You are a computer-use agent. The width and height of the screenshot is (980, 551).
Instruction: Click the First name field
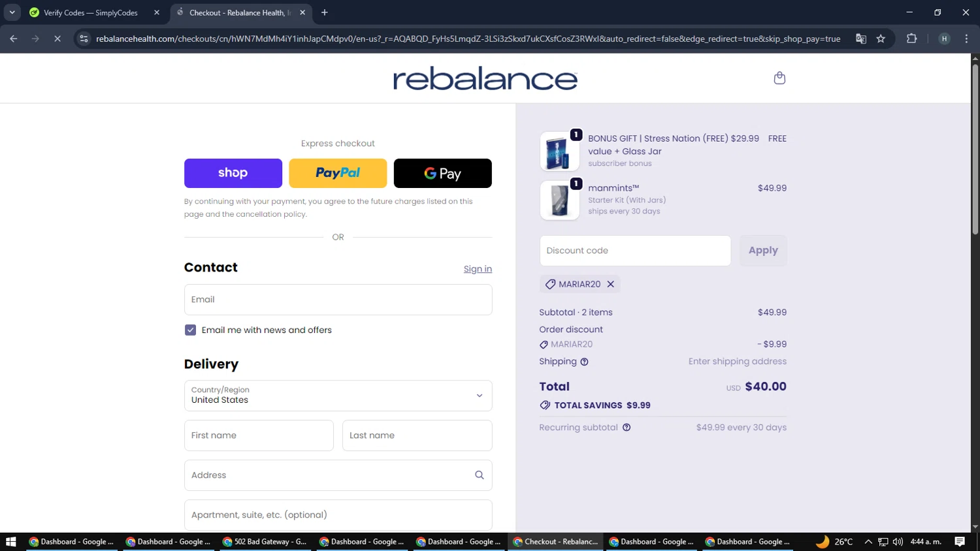click(259, 435)
